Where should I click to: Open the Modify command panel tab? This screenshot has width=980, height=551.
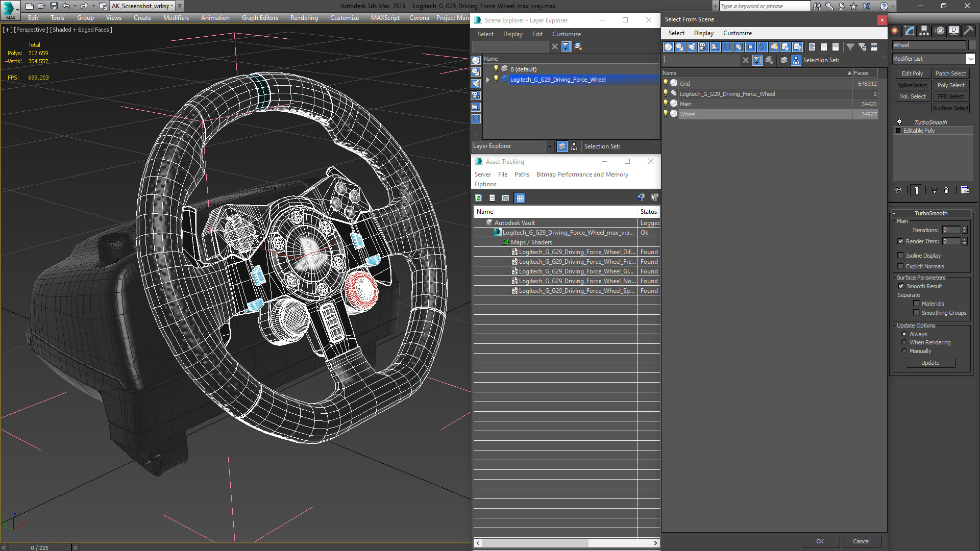(910, 31)
